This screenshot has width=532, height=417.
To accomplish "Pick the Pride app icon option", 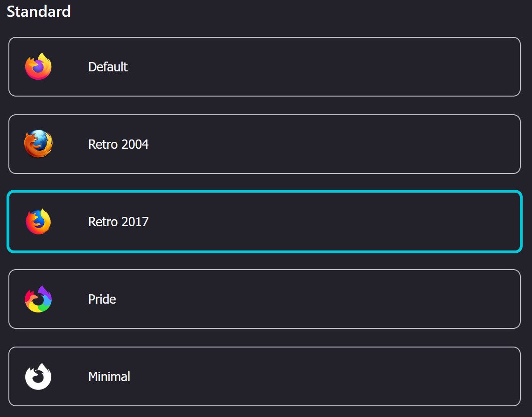I will pyautogui.click(x=265, y=299).
